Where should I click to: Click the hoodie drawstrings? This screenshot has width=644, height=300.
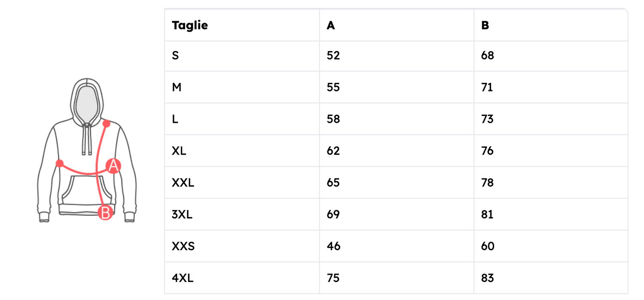(x=87, y=139)
